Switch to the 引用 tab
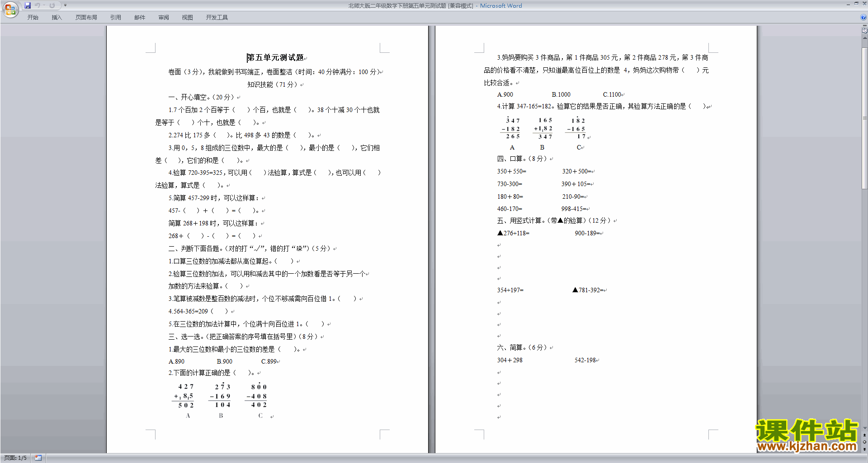Image resolution: width=868 pixels, height=463 pixels. coord(116,18)
